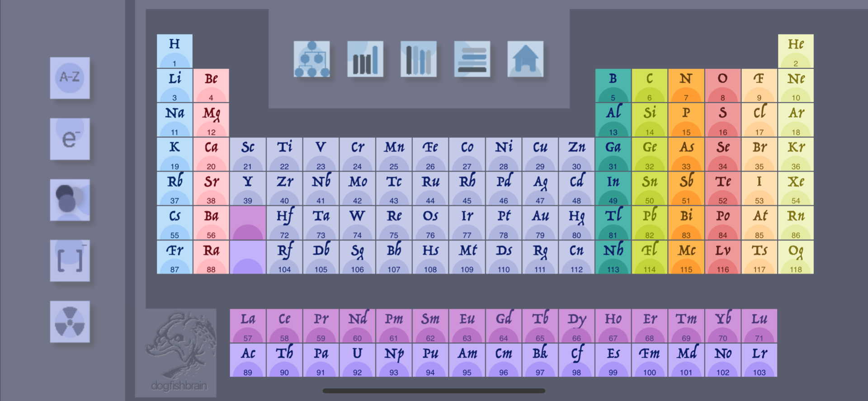Screen dimensions: 868x401
Task: Select Gadolinium Gd 64
Action: coord(503,326)
